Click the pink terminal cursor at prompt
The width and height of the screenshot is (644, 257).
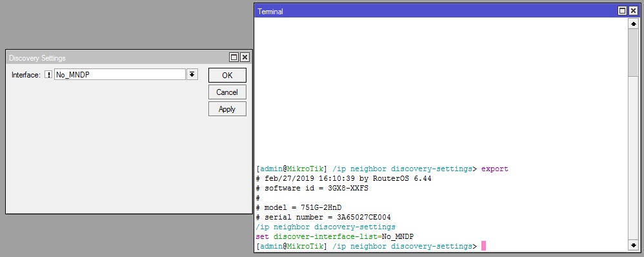click(483, 246)
